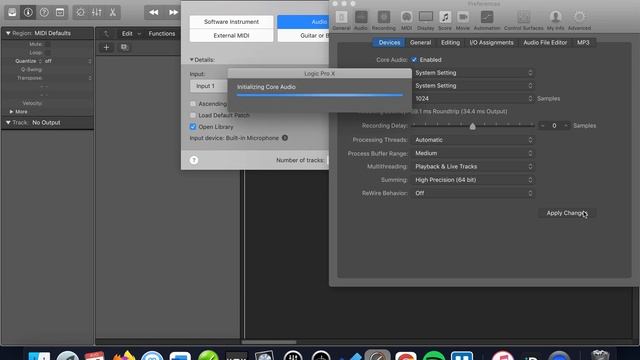Switch to the I/O Assignments tab
The image size is (640, 360).
coord(491,42)
